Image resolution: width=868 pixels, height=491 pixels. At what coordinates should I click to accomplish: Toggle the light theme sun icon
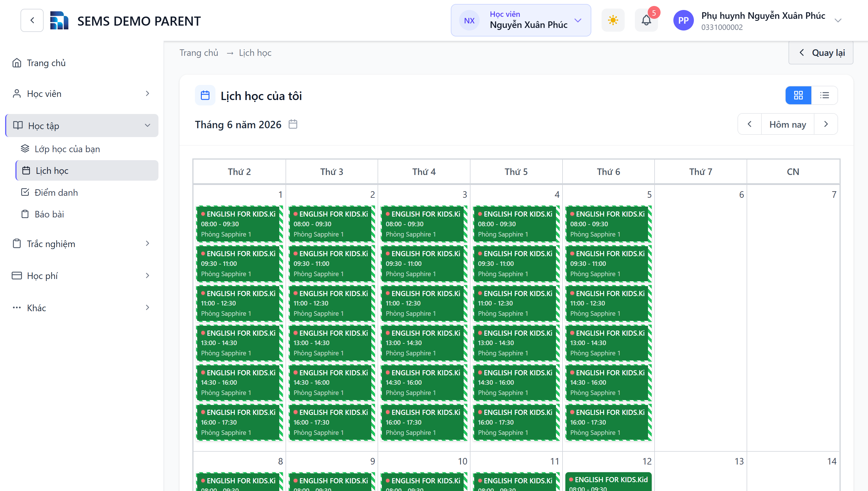click(613, 20)
